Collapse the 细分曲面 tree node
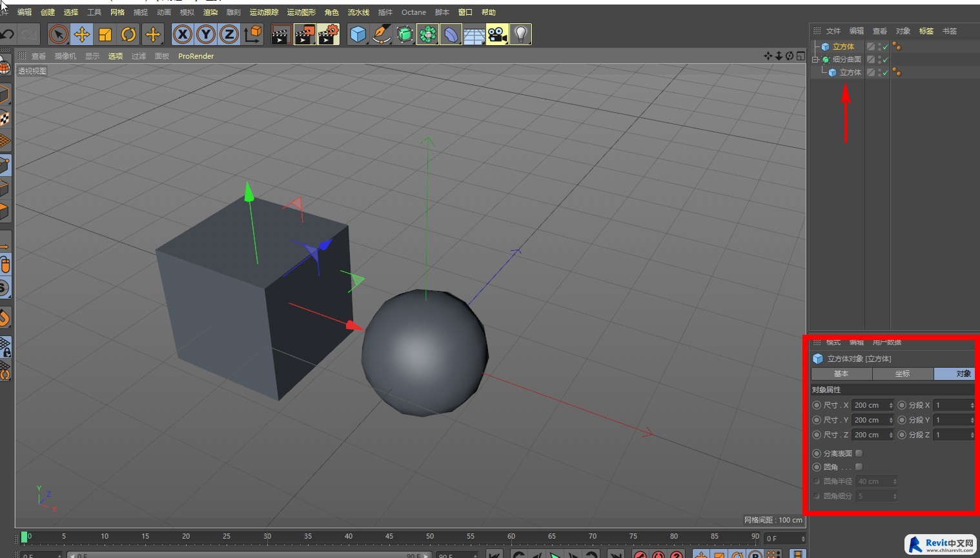The width and height of the screenshot is (980, 558). coord(815,59)
